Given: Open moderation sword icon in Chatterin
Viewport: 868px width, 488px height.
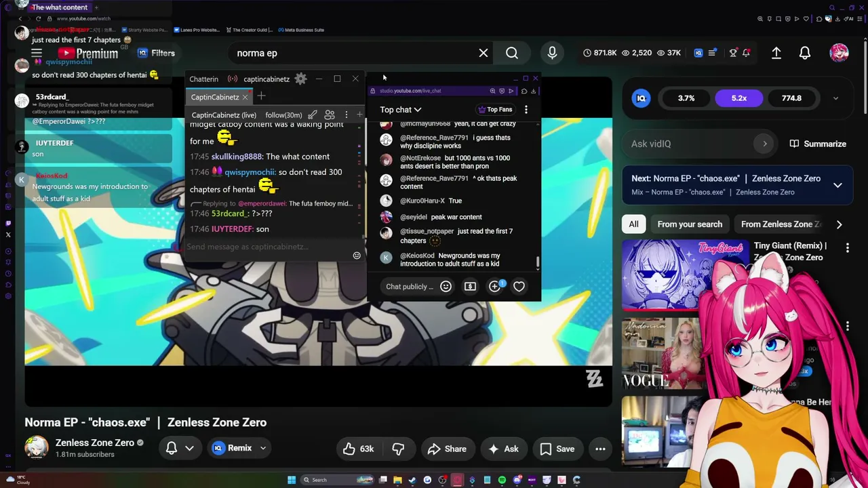Looking at the screenshot, I should (x=313, y=115).
